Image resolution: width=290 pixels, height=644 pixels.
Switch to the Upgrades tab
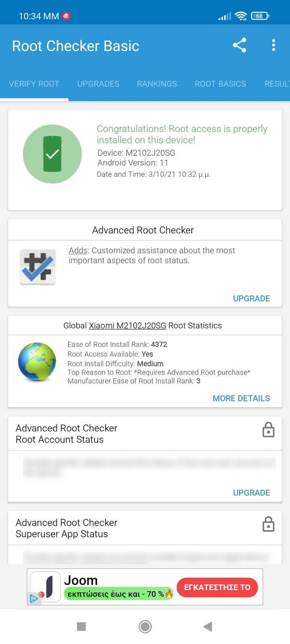[98, 84]
